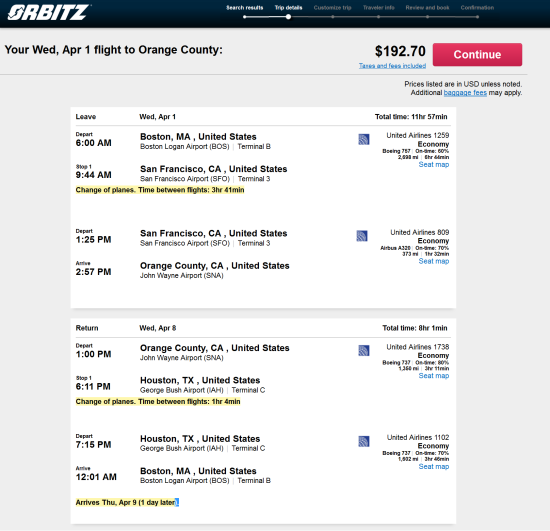Image resolution: width=550 pixels, height=531 pixels.
Task: Click United Airlines logo for flight 809
Action: [362, 236]
